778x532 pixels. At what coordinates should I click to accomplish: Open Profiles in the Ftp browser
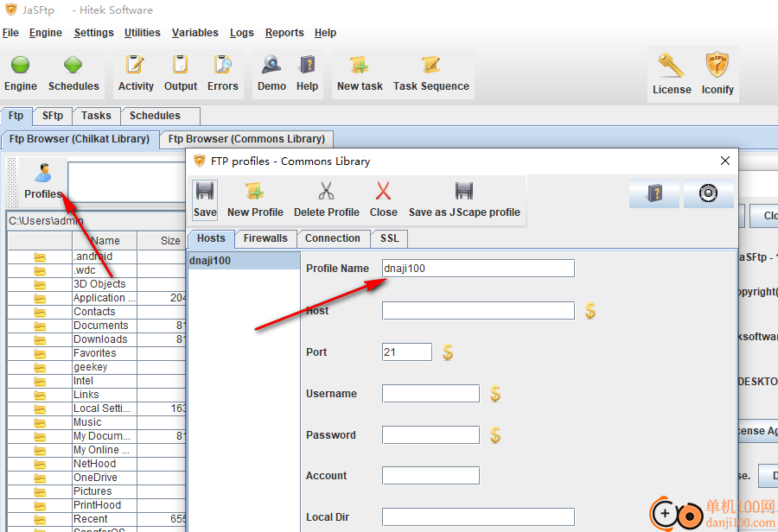(x=42, y=181)
